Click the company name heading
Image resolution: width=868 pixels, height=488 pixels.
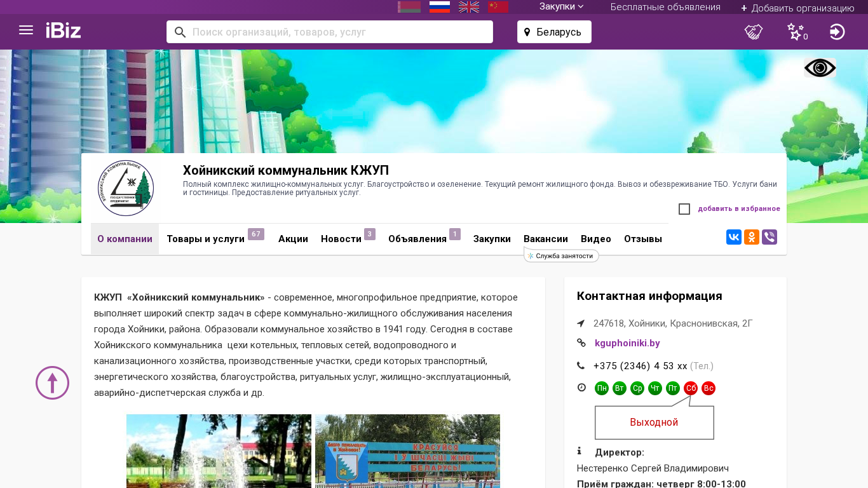click(286, 170)
